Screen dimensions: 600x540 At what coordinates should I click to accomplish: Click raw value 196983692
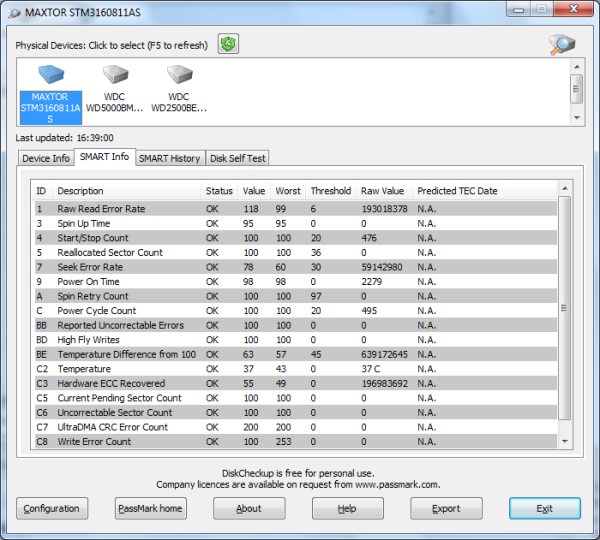(385, 383)
